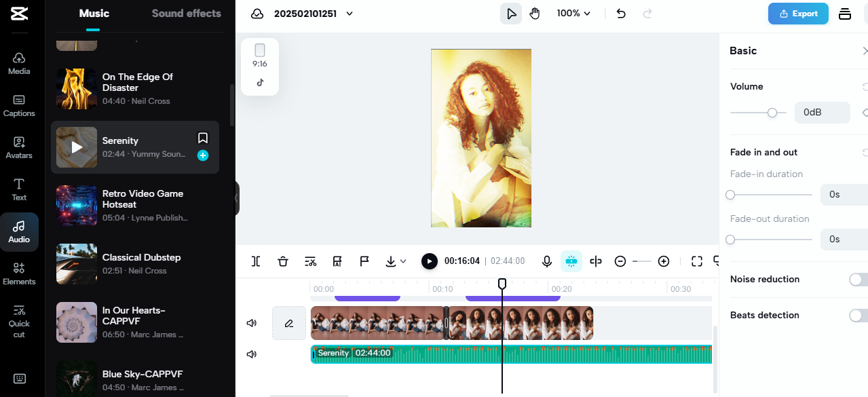Open keyboard shortcuts icon in sidebar
The image size is (868, 397).
pyautogui.click(x=19, y=379)
